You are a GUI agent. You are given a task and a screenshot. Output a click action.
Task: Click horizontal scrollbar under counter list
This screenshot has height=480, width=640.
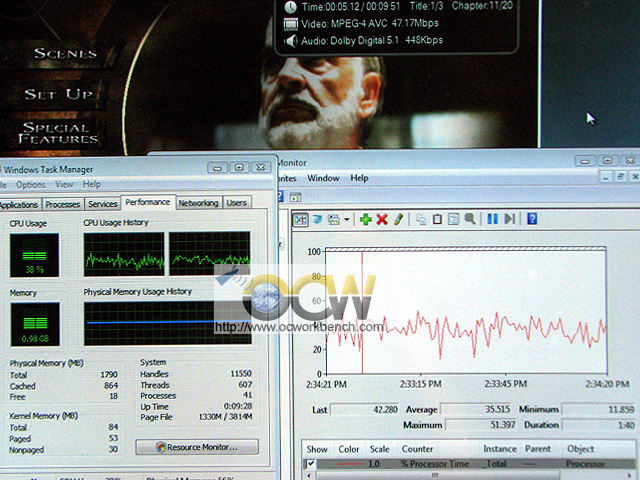point(435,475)
